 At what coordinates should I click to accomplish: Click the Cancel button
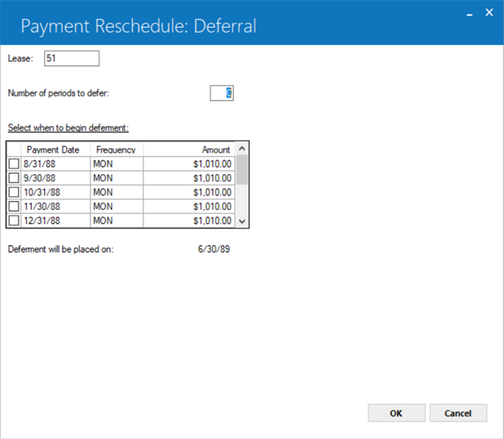458,413
